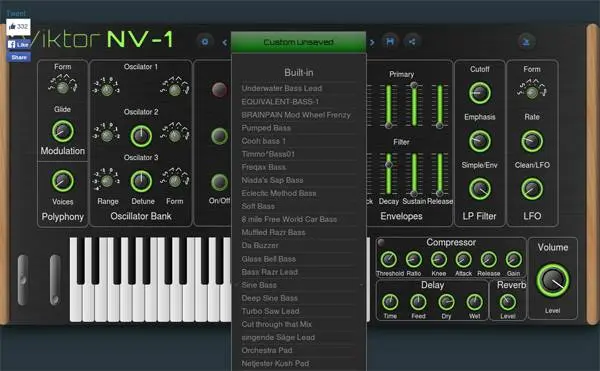Click Oscillator 1 waveform form knob
Image resolution: width=600 pixels, height=371 pixels.
pyautogui.click(x=174, y=90)
